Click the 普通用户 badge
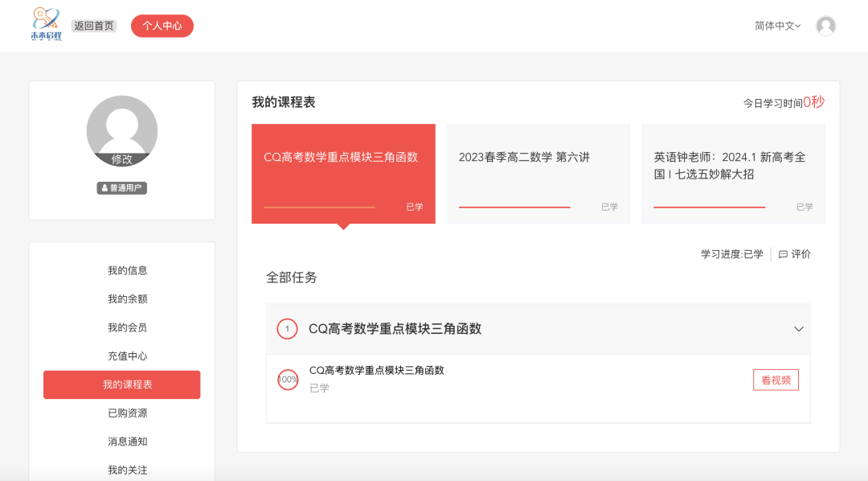This screenshot has height=481, width=868. [x=122, y=188]
